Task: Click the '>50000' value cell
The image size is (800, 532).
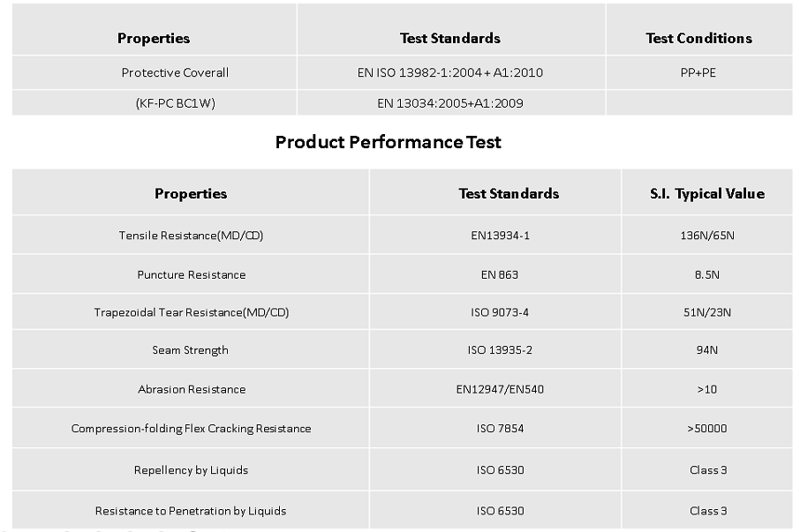Action: tap(707, 429)
